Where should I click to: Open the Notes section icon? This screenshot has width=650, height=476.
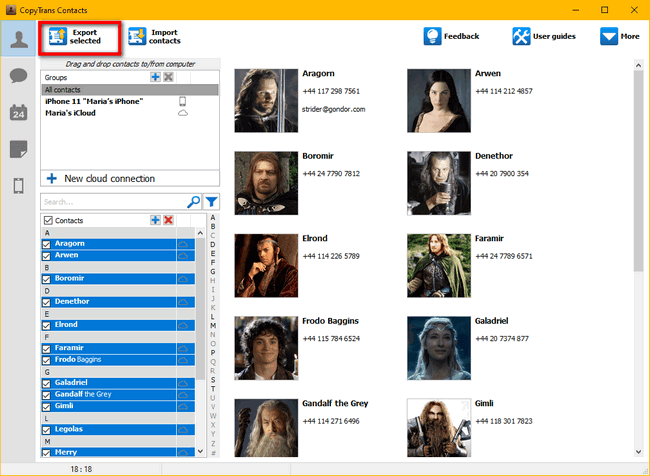19,149
